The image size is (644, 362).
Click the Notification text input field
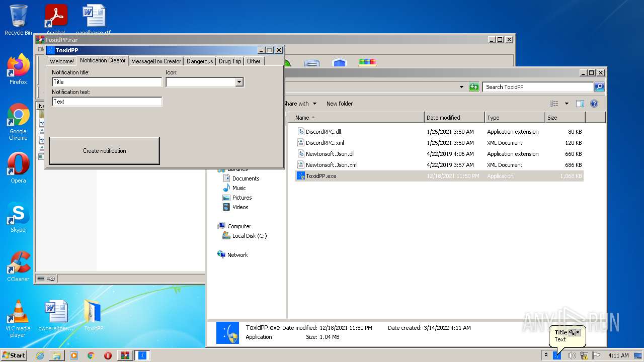click(107, 102)
